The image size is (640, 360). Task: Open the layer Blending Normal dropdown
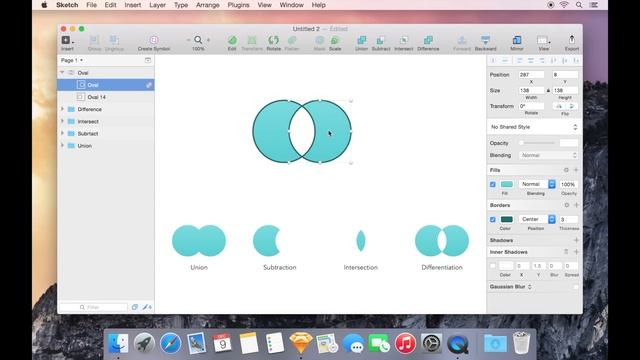tap(549, 156)
